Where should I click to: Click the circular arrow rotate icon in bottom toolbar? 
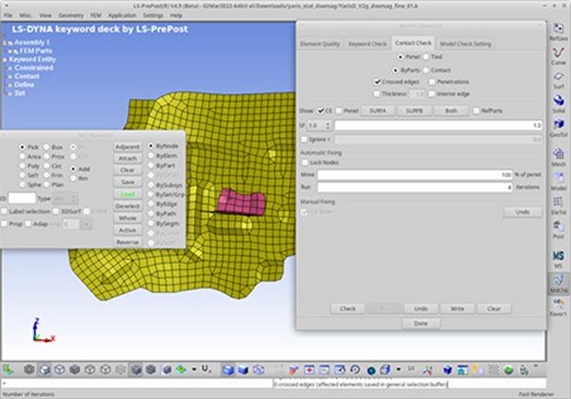coord(355,370)
